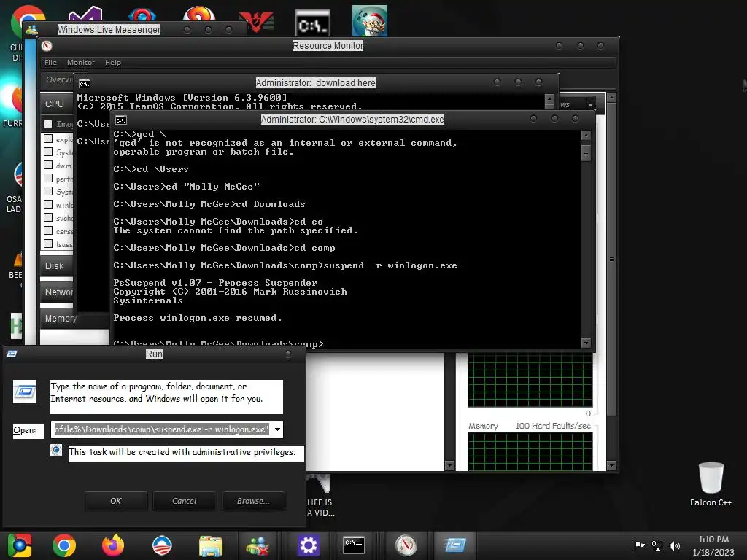The image size is (747, 560).
Task: Click the Resource Monitor graph pane scroll-down arrow
Action: [612, 465]
